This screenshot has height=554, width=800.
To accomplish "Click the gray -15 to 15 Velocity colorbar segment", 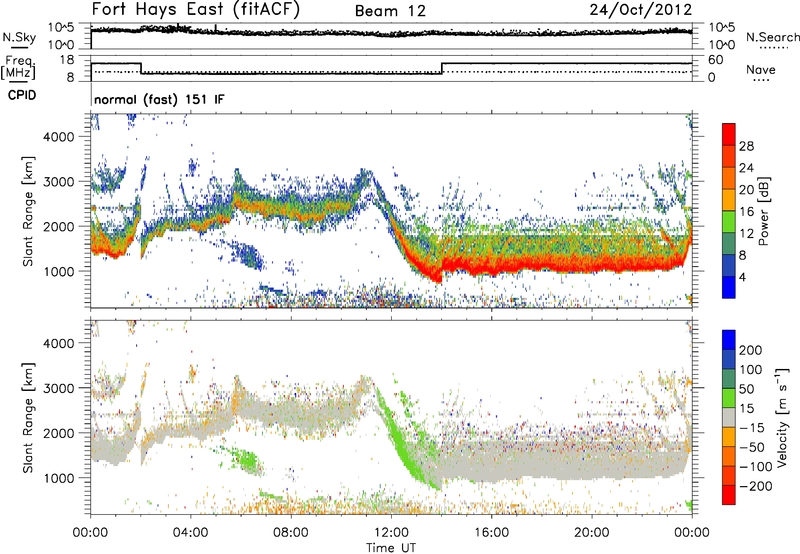I will click(729, 417).
